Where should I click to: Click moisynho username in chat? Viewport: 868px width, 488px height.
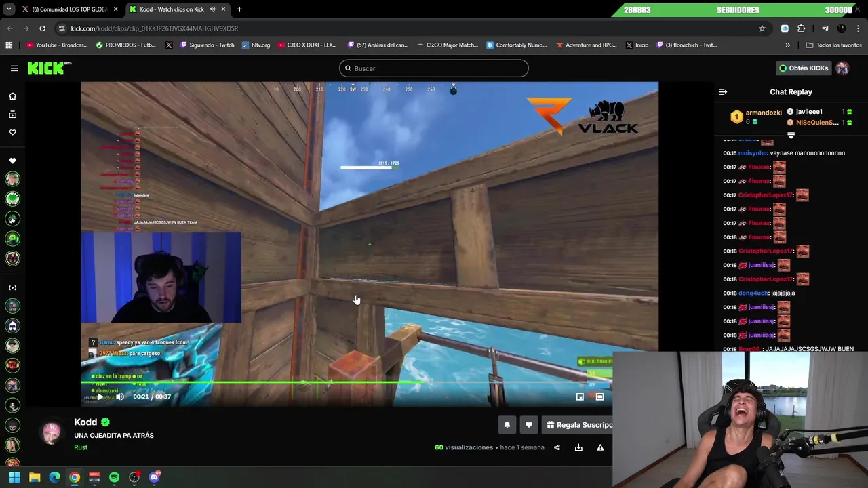[752, 153]
